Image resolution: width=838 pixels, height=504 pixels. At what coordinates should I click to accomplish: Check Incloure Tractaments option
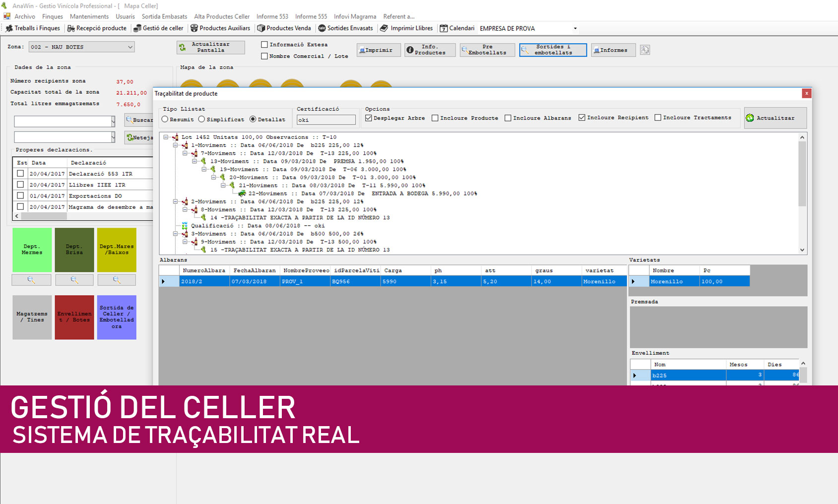click(x=658, y=118)
